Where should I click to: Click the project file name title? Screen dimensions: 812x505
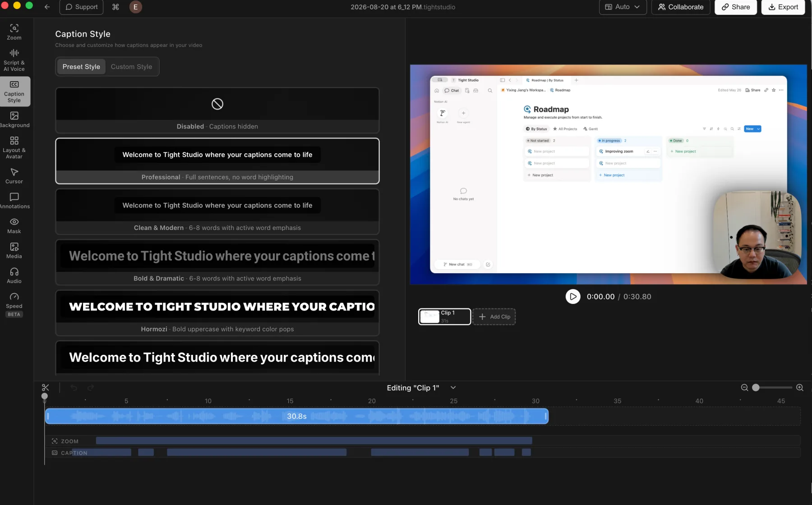pyautogui.click(x=403, y=7)
